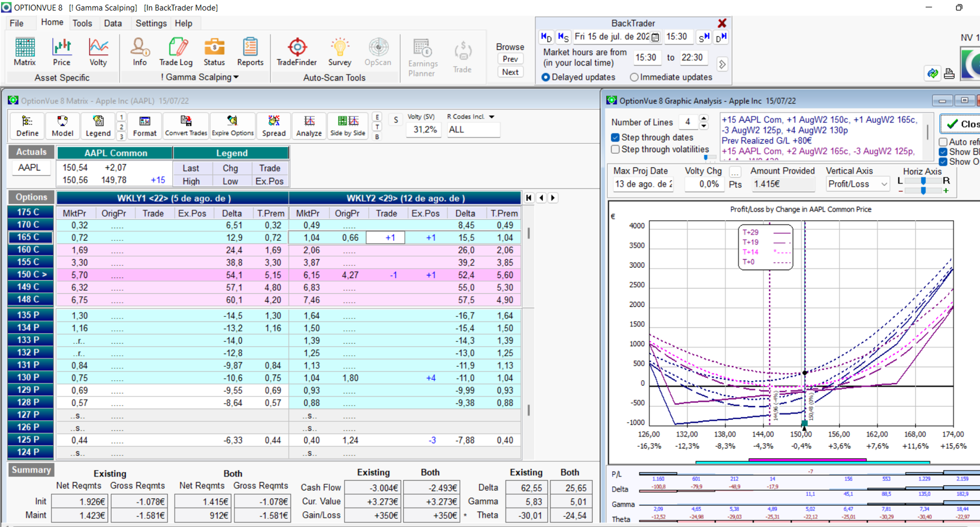980x527 pixels.
Task: Open the Trade Log
Action: [x=176, y=52]
